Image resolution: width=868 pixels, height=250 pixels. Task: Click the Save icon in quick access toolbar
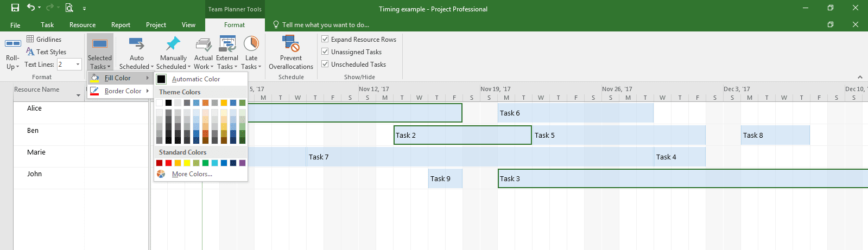[x=15, y=8]
